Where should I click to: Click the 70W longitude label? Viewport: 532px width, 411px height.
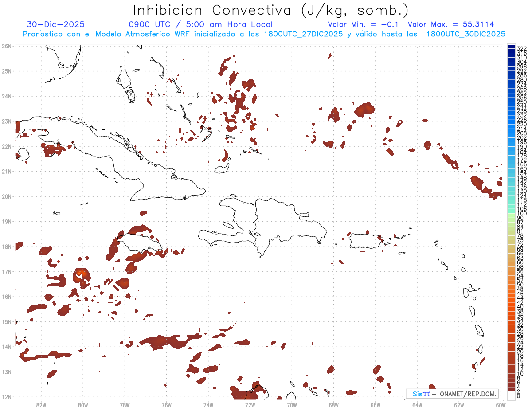pyautogui.click(x=292, y=405)
